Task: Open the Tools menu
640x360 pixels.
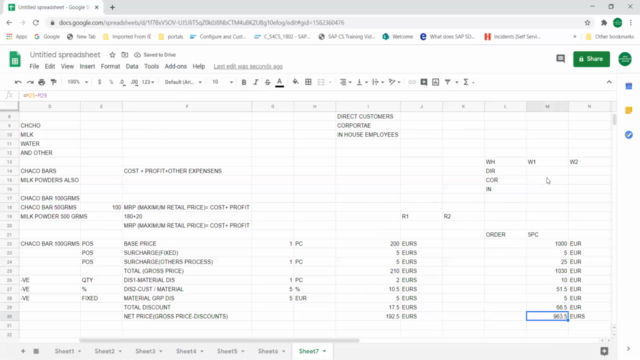Action: (151, 66)
